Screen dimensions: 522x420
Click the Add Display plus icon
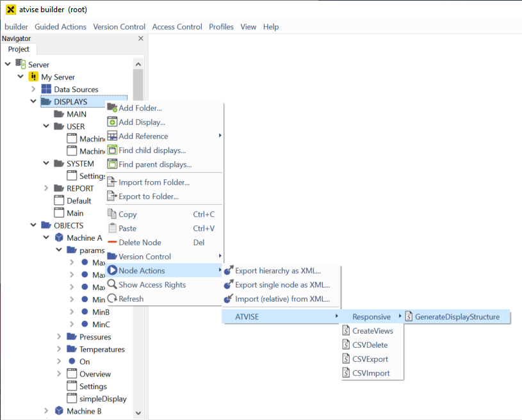click(x=112, y=122)
